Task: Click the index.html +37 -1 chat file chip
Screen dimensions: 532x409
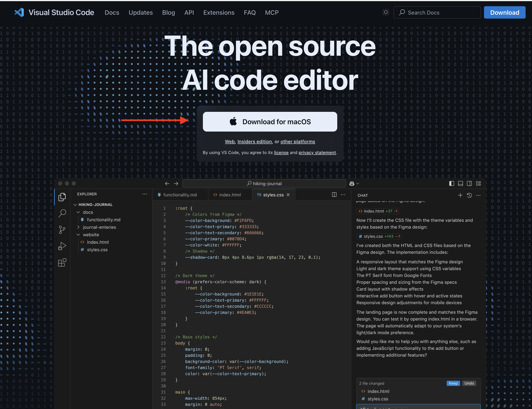Action: click(378, 211)
